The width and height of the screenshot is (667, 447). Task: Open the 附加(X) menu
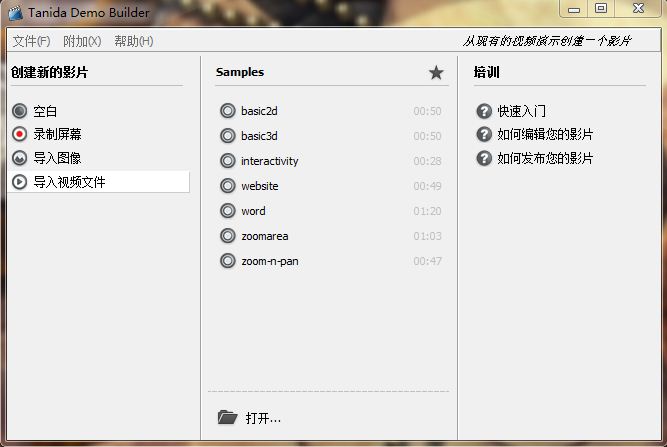click(x=82, y=41)
